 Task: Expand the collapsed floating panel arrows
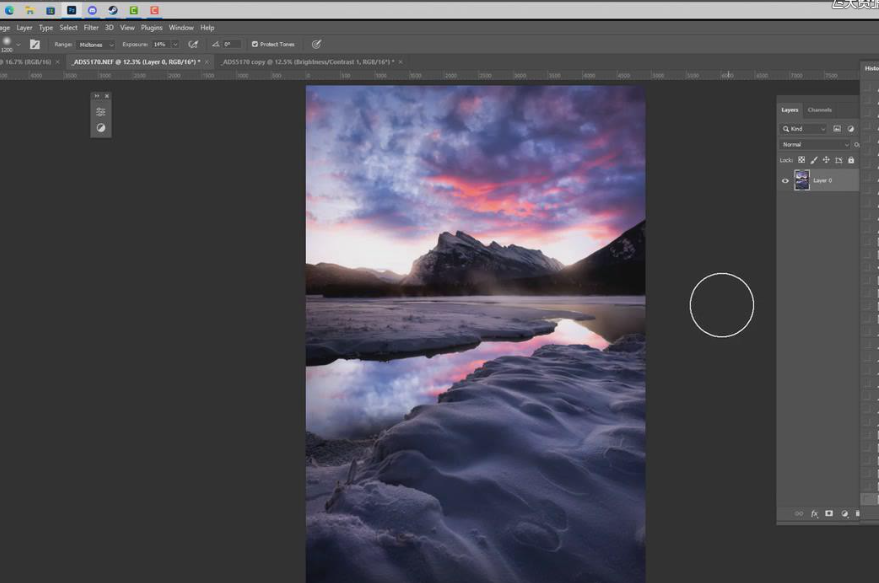pos(96,96)
